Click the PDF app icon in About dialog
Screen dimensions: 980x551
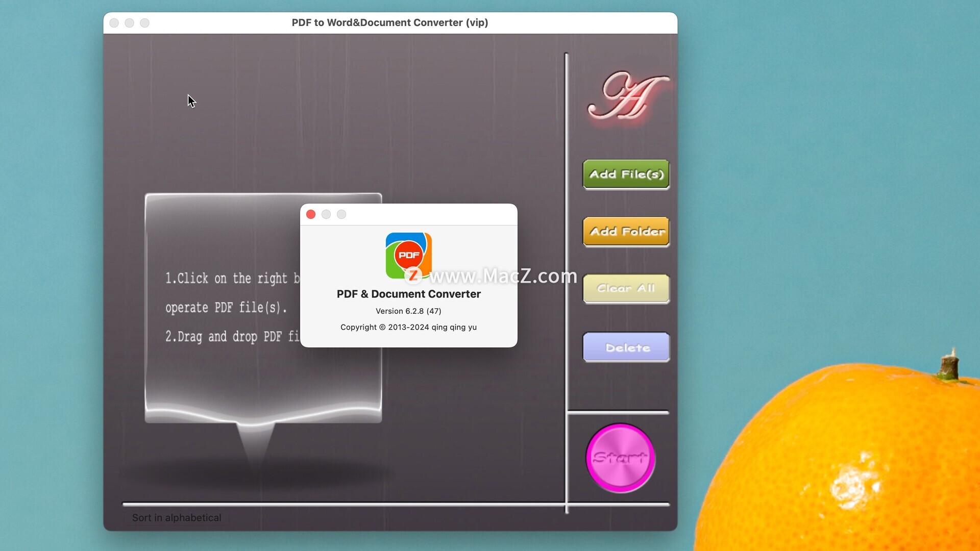[x=408, y=256]
